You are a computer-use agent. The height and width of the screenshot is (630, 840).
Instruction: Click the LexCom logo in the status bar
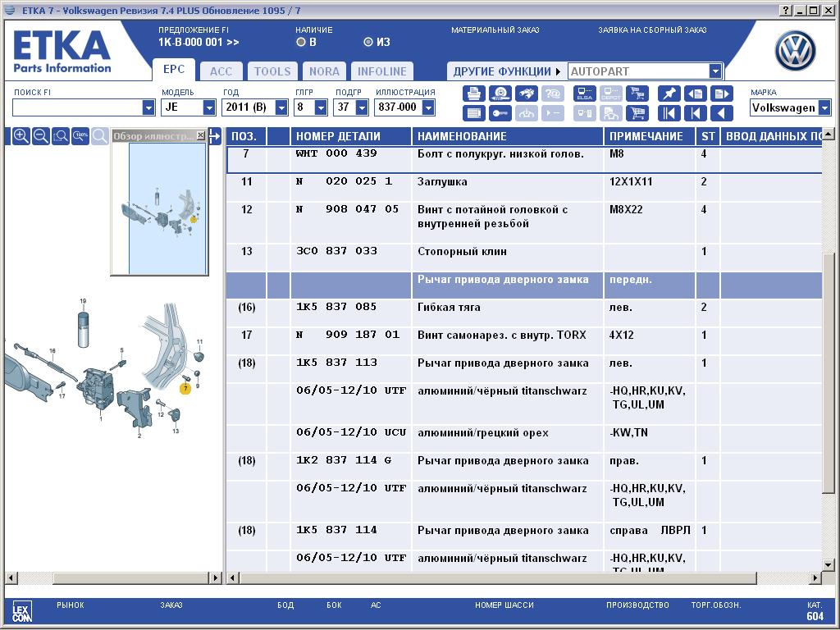22,612
